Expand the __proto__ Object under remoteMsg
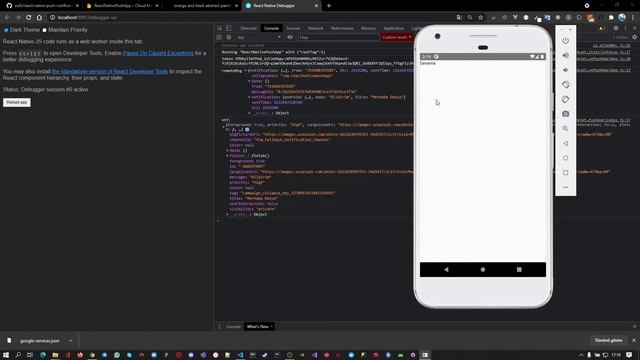 coord(249,113)
